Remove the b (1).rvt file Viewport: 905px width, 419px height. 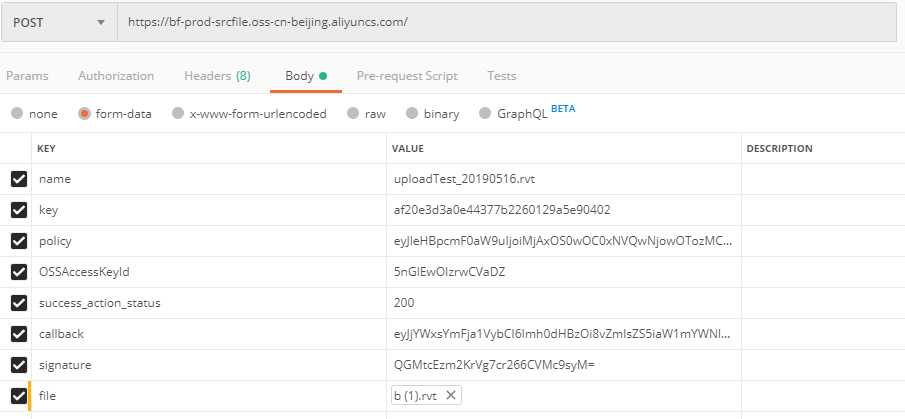[451, 396]
